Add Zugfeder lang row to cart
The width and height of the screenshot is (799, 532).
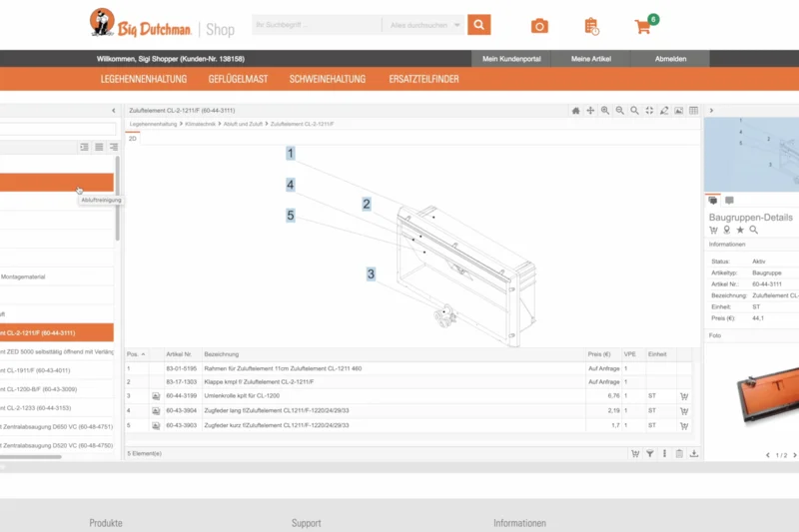click(x=684, y=411)
